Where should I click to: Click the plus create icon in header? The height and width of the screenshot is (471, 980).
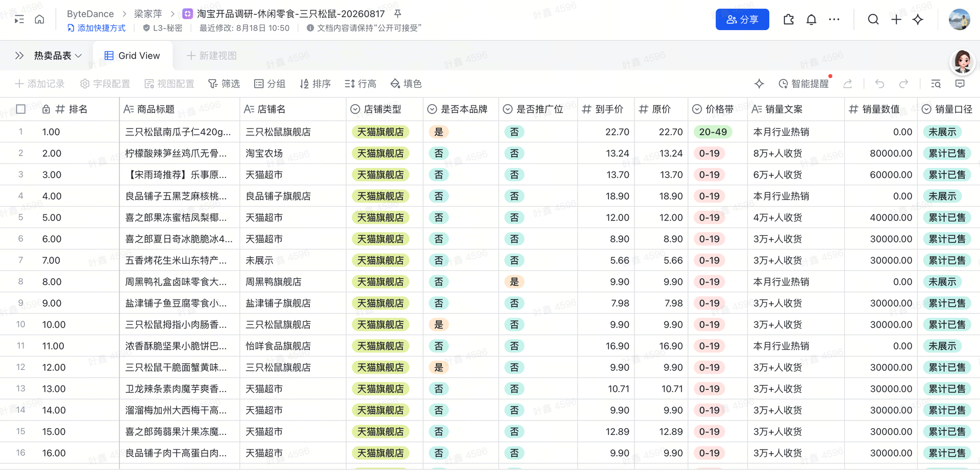coord(896,19)
